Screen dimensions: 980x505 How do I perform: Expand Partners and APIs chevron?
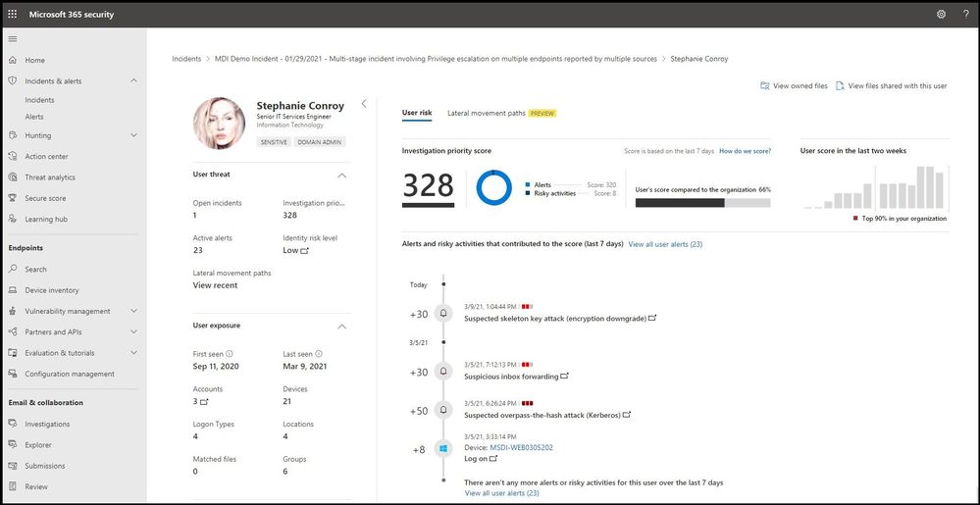tap(133, 331)
